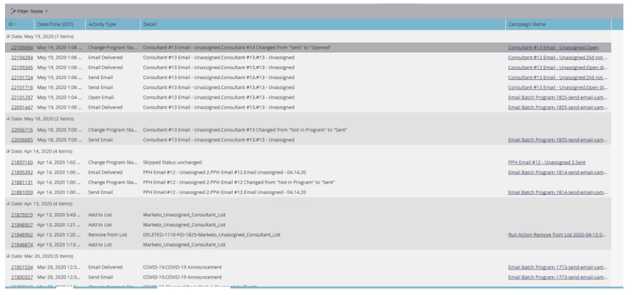The height and width of the screenshot is (295, 644).
Task: Open Email Batch Program campaign link in row 22101297
Action: click(x=557, y=97)
